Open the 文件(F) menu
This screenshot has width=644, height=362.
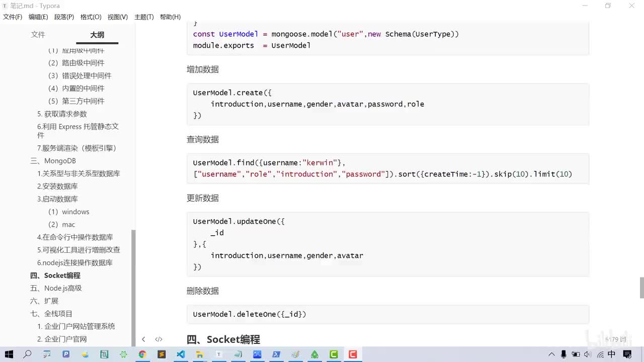pyautogui.click(x=13, y=17)
